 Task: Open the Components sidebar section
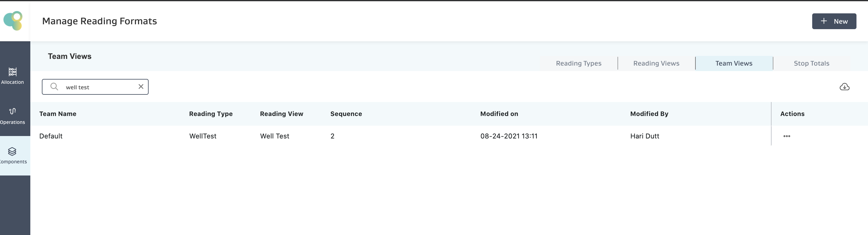point(12,155)
